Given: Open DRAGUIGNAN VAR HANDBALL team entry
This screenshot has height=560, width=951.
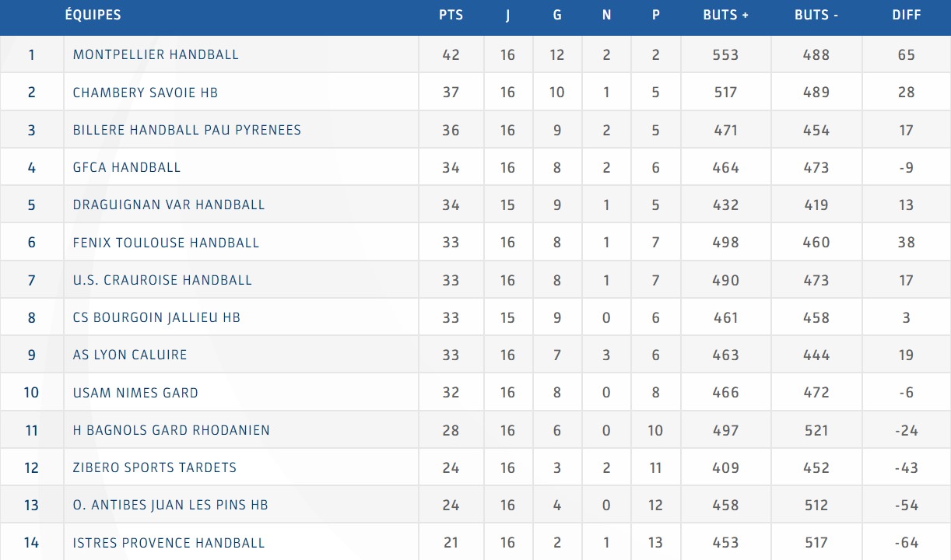Looking at the screenshot, I should pos(169,205).
